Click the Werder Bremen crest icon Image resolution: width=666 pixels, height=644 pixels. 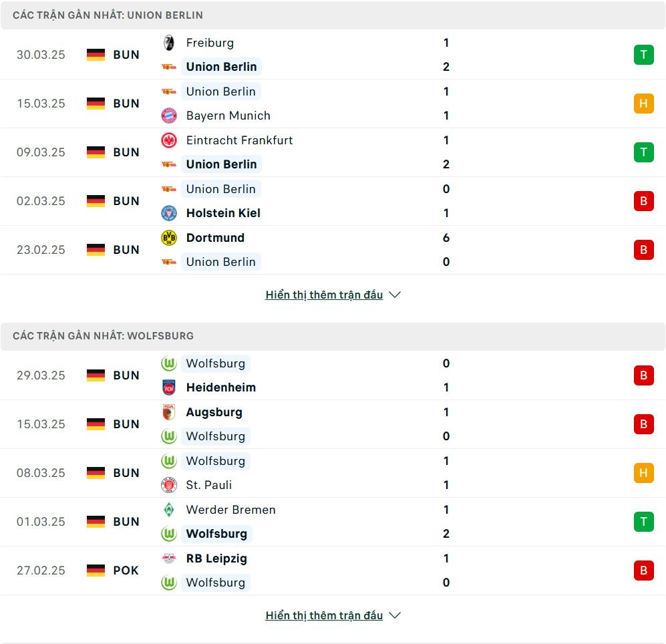tap(169, 509)
